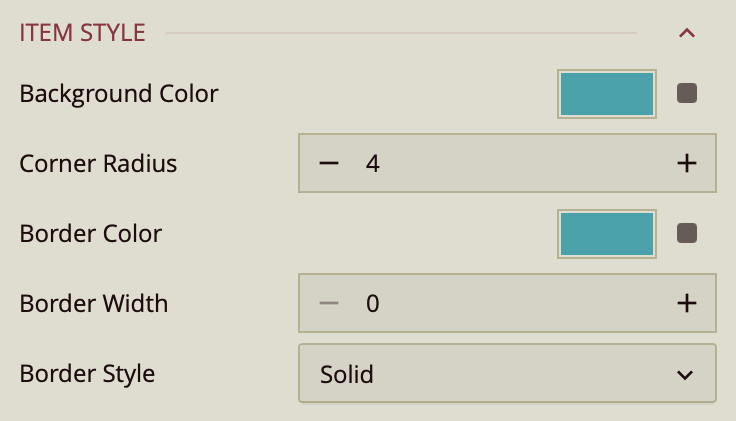Image resolution: width=736 pixels, height=421 pixels.
Task: Click the Border Style label
Action: coord(87,375)
